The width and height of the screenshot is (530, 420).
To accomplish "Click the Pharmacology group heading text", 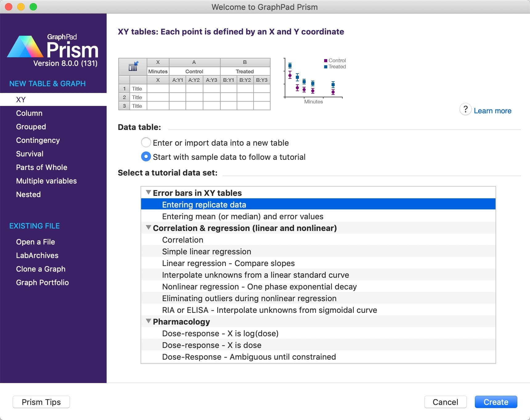I will coord(181,321).
